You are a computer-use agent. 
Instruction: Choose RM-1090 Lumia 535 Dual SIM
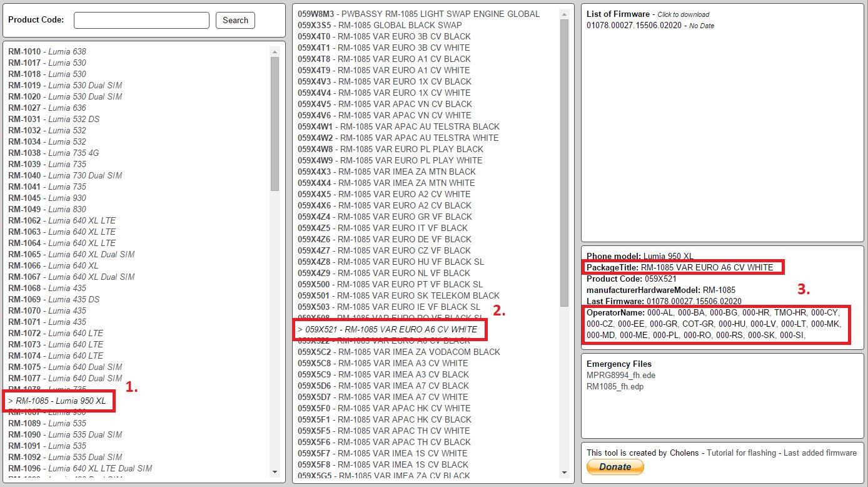65,434
